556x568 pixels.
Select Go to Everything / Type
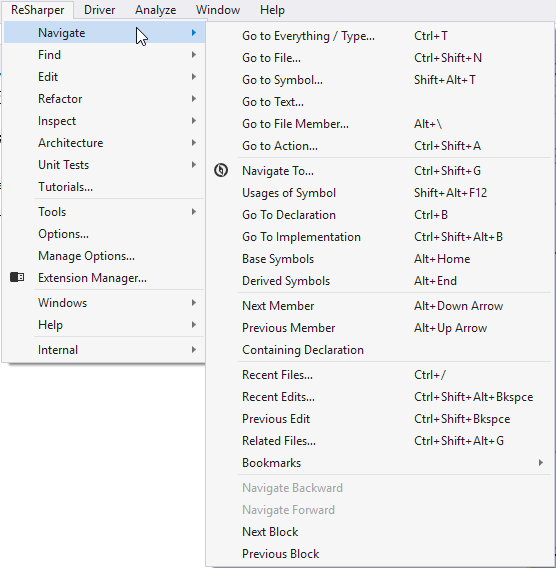[x=380, y=36]
